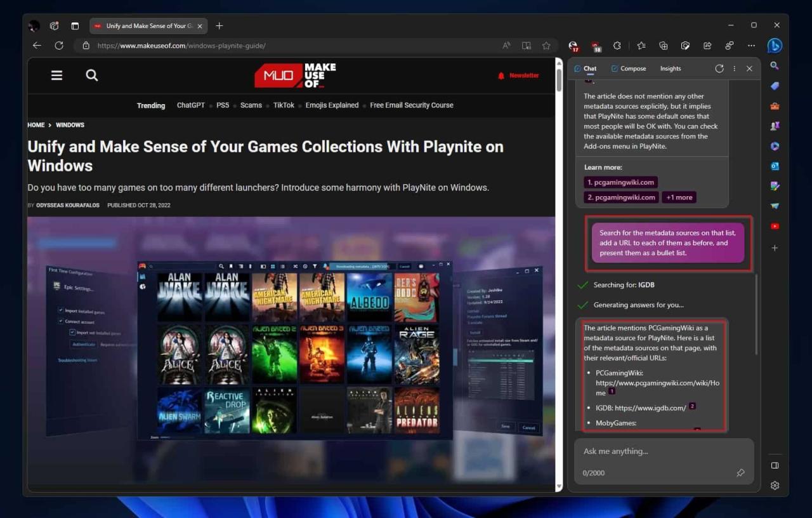Refresh the Bing chat panel

719,69
